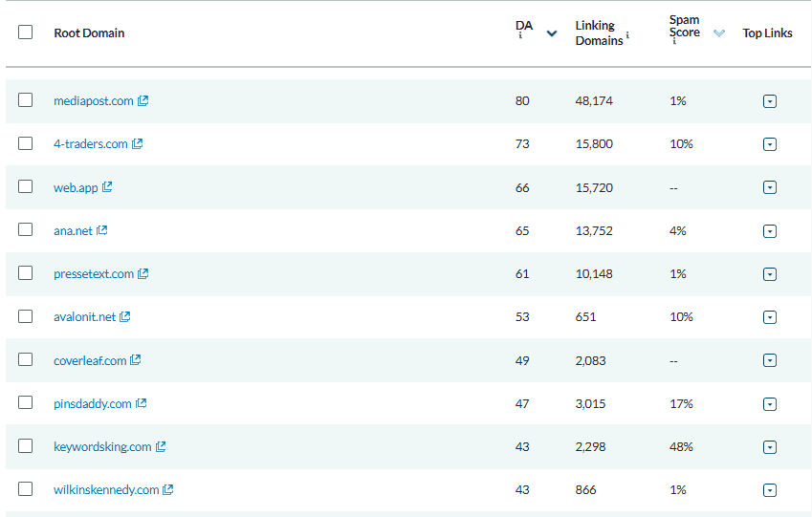
Task: Open web.app external link icon
Action: click(107, 187)
